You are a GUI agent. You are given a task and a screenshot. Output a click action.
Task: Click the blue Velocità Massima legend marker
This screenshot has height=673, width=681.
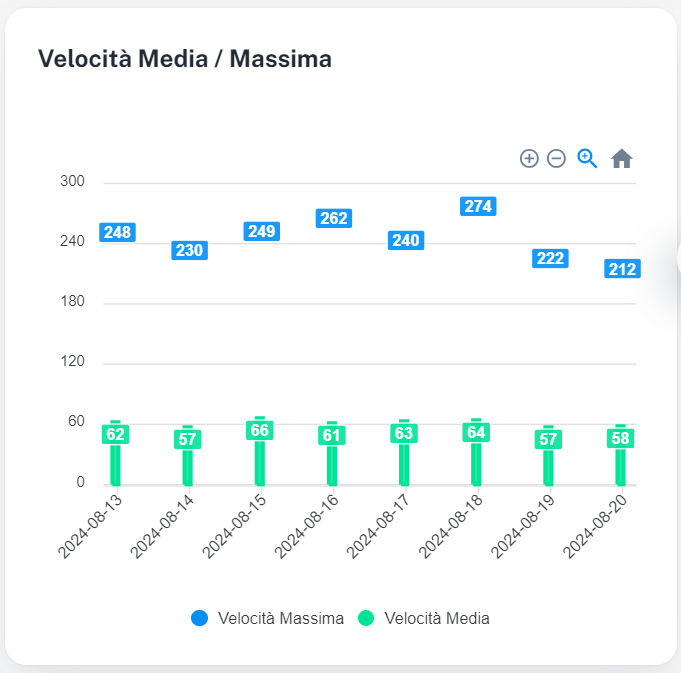pyautogui.click(x=200, y=618)
